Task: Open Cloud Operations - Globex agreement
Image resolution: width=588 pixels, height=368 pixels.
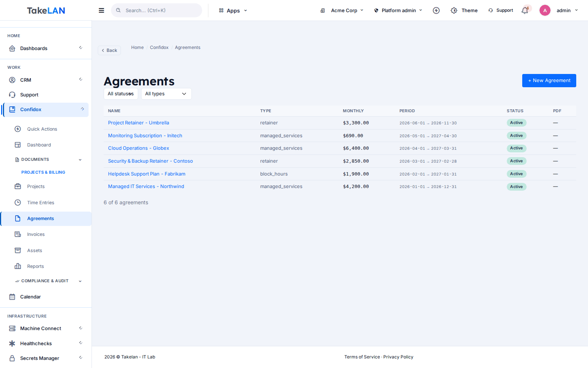Action: coord(139,148)
